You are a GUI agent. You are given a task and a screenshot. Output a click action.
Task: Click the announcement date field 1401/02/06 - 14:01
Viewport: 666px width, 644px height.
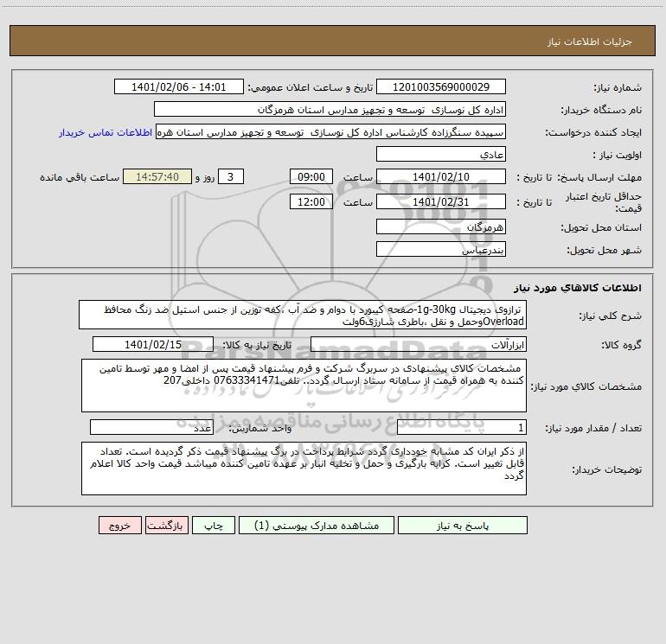(x=179, y=87)
